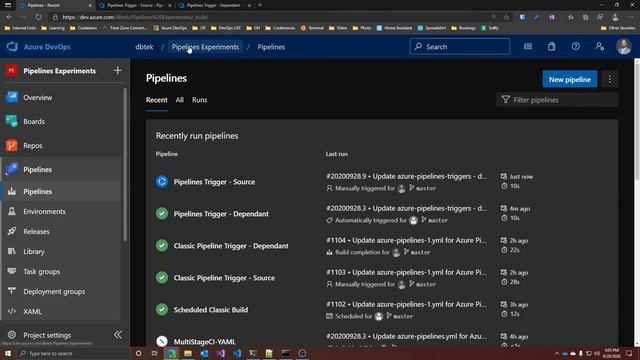
Task: Click the Search box in header
Action: tap(460, 47)
